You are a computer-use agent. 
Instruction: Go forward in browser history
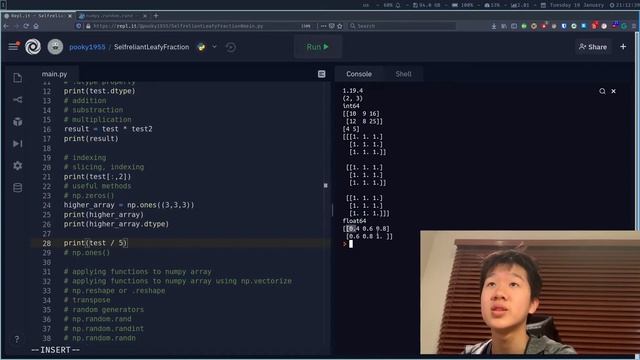coord(16,26)
